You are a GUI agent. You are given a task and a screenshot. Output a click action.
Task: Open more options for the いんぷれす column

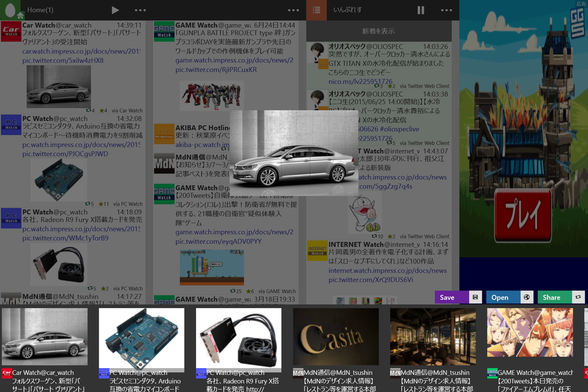pyautogui.click(x=447, y=10)
